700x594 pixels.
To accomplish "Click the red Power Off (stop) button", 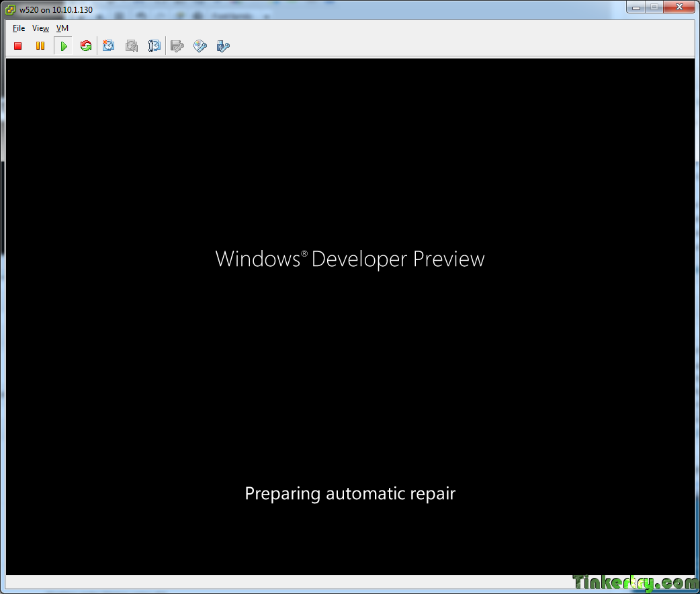I will (x=18, y=46).
